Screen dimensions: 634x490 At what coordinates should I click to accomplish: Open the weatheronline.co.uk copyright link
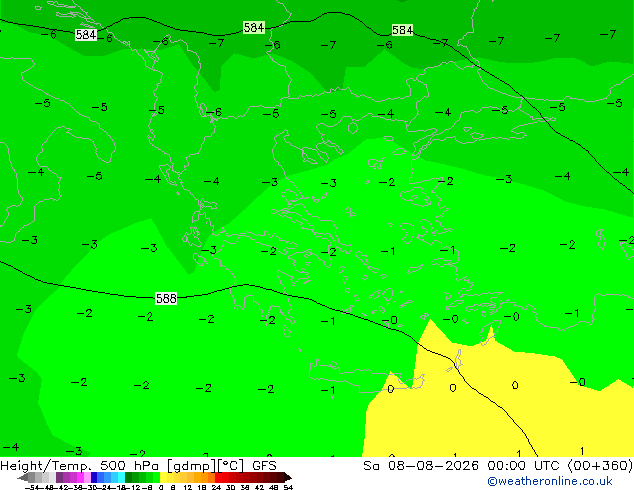click(x=550, y=481)
